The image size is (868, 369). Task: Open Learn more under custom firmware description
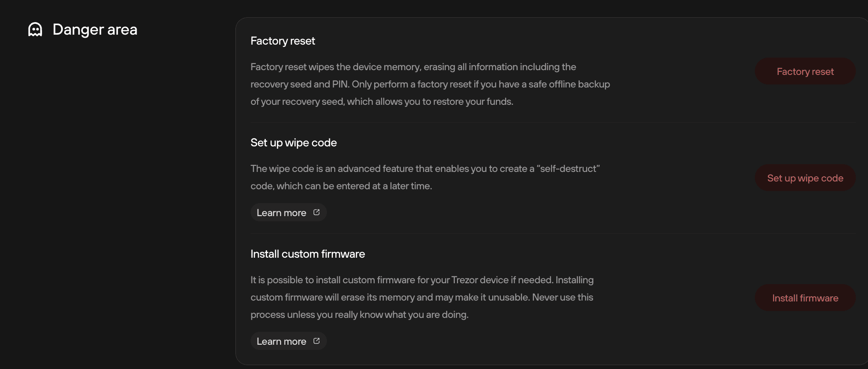point(288,341)
